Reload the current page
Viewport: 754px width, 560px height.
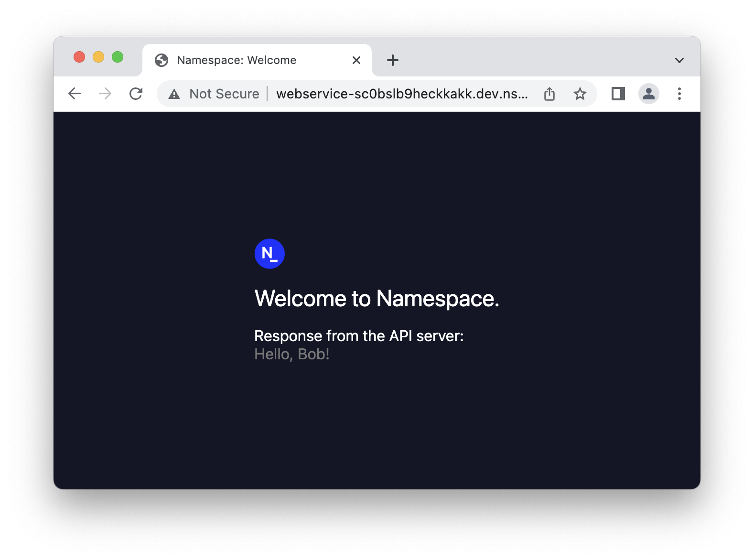click(136, 94)
